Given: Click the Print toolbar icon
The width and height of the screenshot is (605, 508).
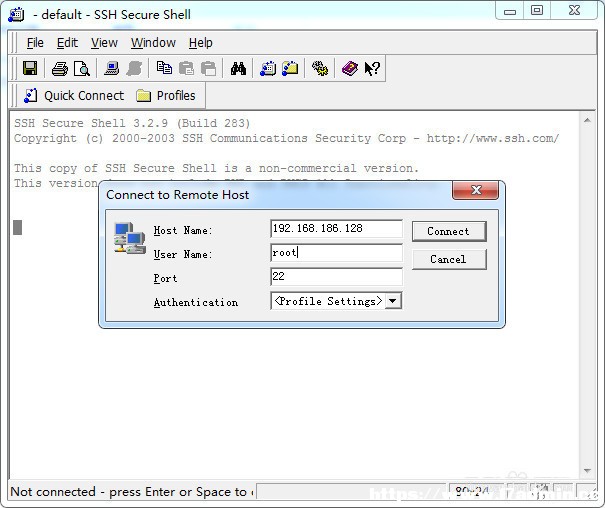Looking at the screenshot, I should [x=60, y=69].
